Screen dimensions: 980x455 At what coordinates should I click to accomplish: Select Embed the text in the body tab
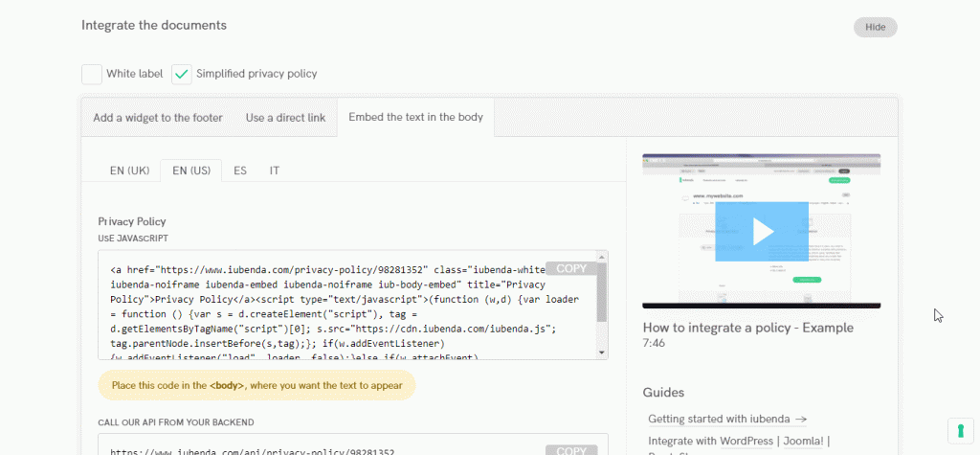point(415,118)
